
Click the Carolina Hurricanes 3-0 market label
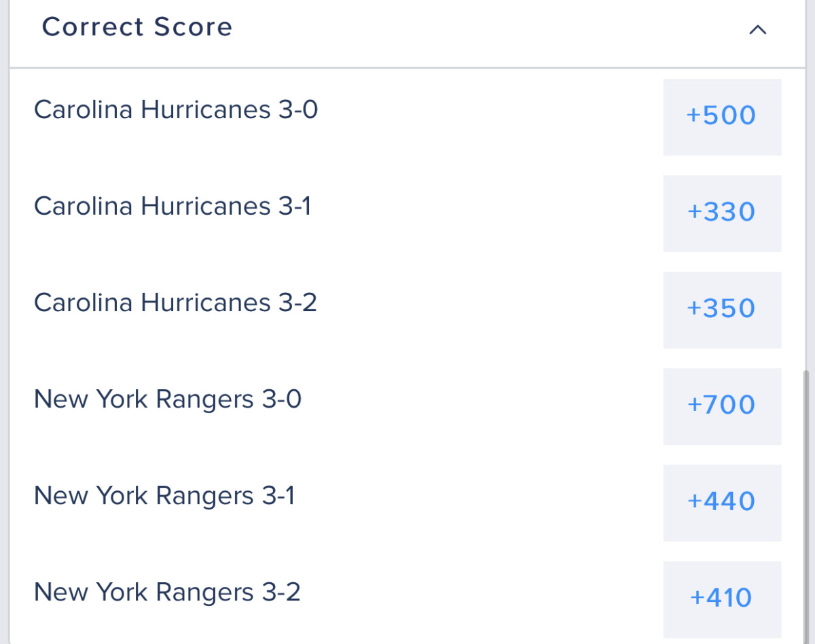177,109
